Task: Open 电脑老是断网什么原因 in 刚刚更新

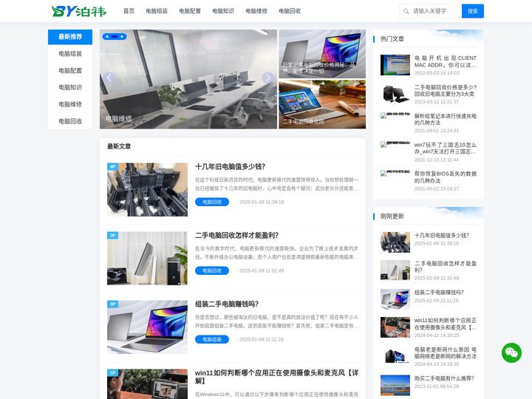Action: tap(445, 353)
